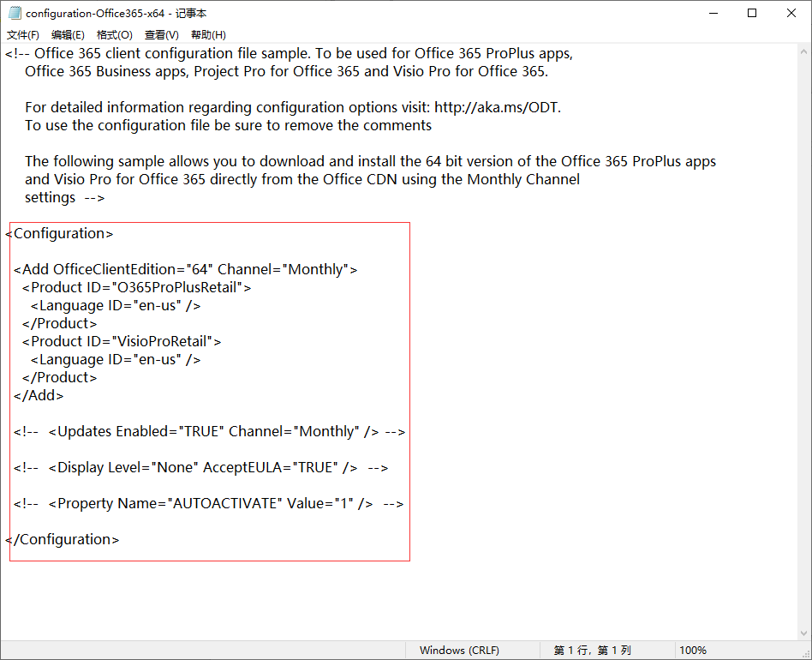812x660 pixels.
Task: Click the window title 'configuration-Office365-x64 - 记事本'
Action: 116,14
